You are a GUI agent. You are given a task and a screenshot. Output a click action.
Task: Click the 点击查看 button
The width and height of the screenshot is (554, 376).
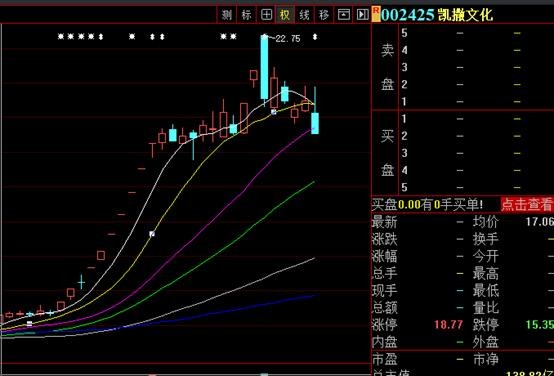(x=526, y=205)
